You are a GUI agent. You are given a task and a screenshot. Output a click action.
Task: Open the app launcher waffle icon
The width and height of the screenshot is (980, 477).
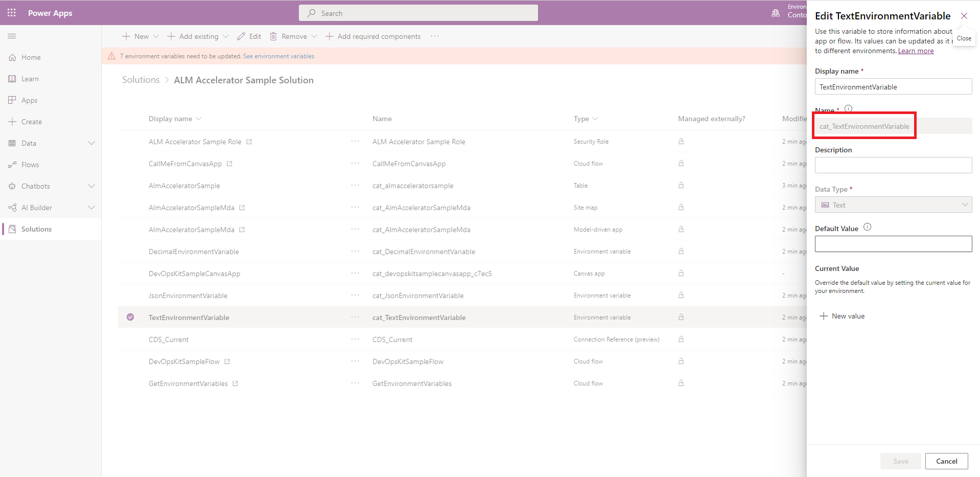12,13
